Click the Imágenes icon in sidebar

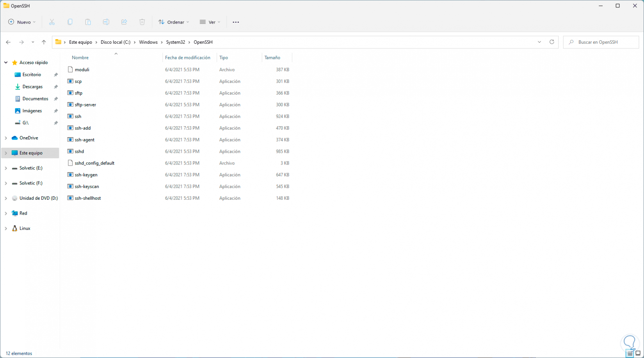click(18, 111)
